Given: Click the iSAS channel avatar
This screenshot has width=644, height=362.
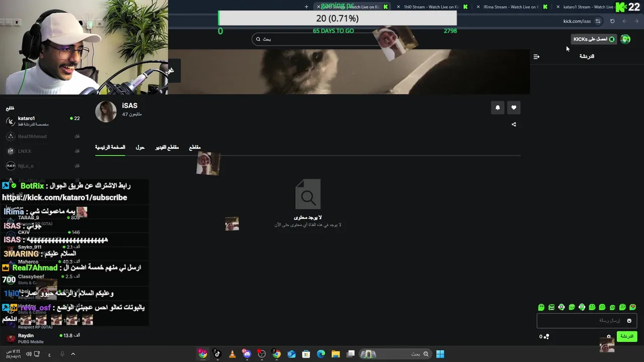Looking at the screenshot, I should (x=106, y=112).
